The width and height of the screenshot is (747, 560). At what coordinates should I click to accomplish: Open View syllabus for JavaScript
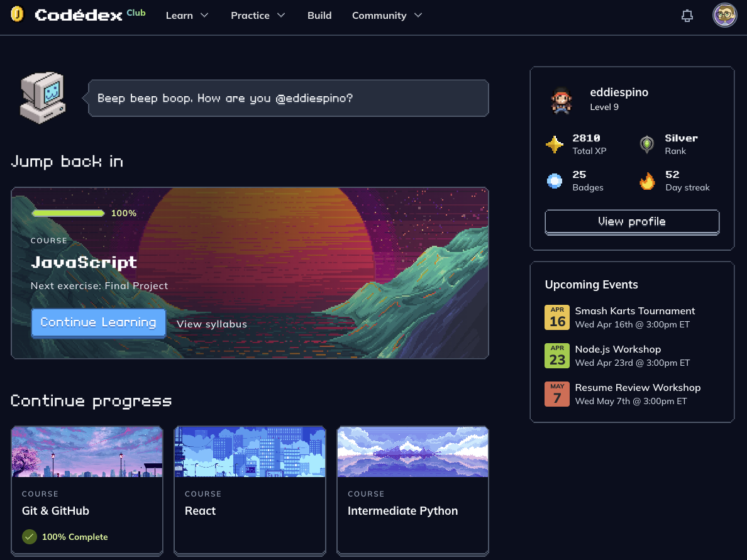211,324
